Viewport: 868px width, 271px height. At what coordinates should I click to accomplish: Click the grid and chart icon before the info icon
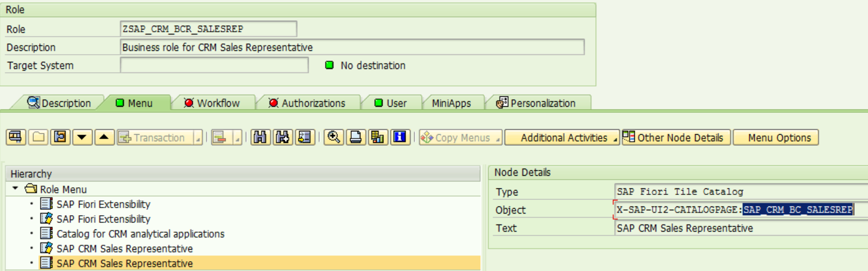(377, 137)
